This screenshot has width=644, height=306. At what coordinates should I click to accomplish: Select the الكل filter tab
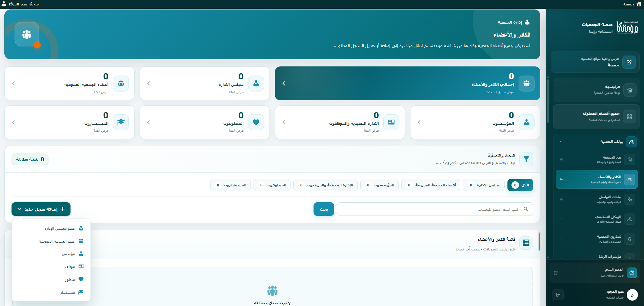coord(520,185)
